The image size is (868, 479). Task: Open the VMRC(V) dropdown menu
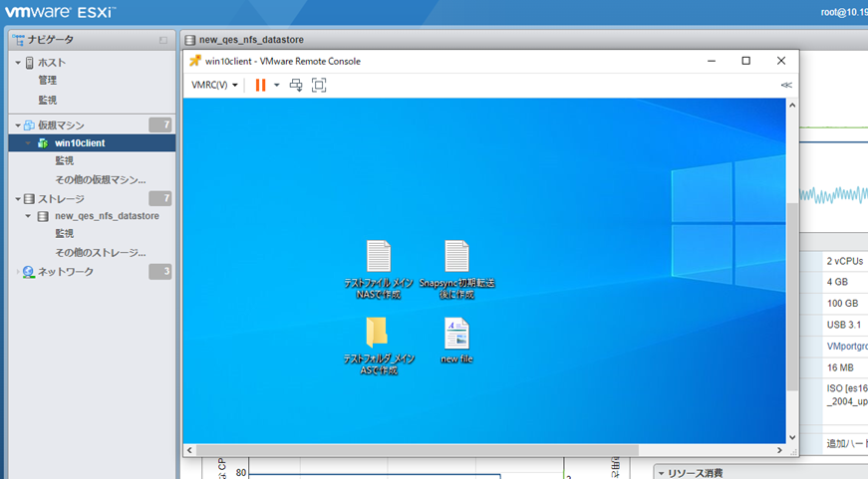point(214,86)
